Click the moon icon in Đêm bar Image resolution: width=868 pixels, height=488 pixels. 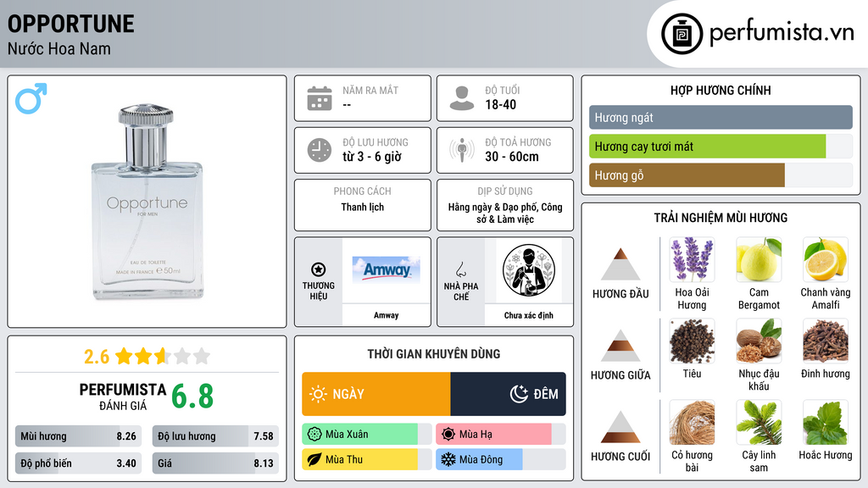[x=519, y=394]
